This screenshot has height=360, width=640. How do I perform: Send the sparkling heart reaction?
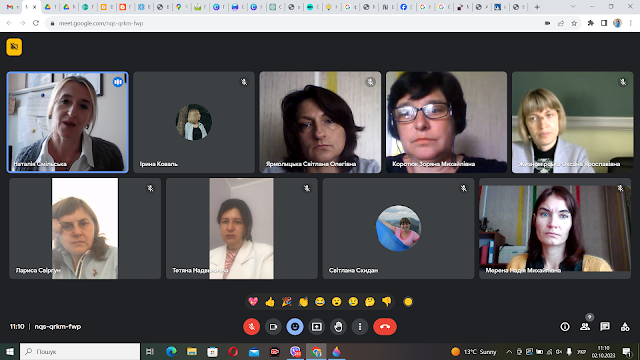(253, 302)
